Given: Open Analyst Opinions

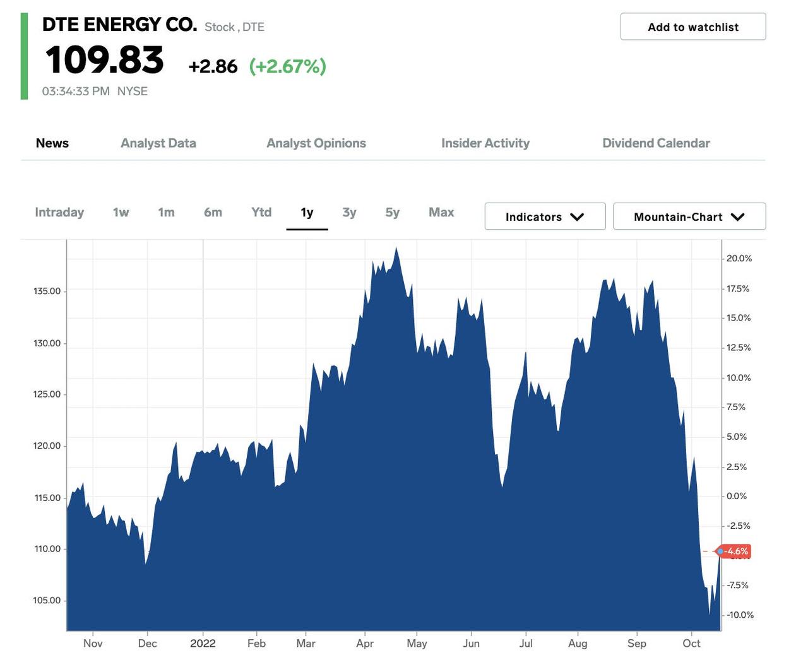Looking at the screenshot, I should pos(316,143).
